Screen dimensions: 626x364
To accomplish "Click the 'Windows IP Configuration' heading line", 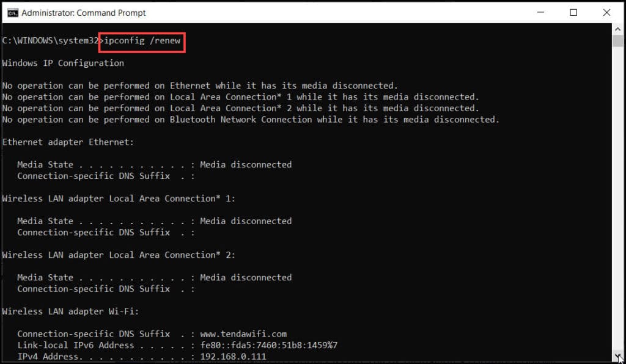I will coord(63,63).
